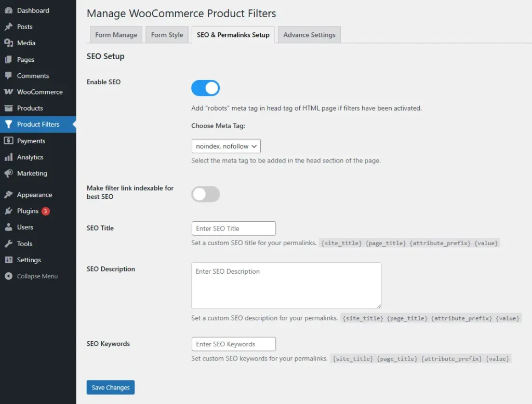
Task: Click Collapse Menu link text
Action: 37,276
